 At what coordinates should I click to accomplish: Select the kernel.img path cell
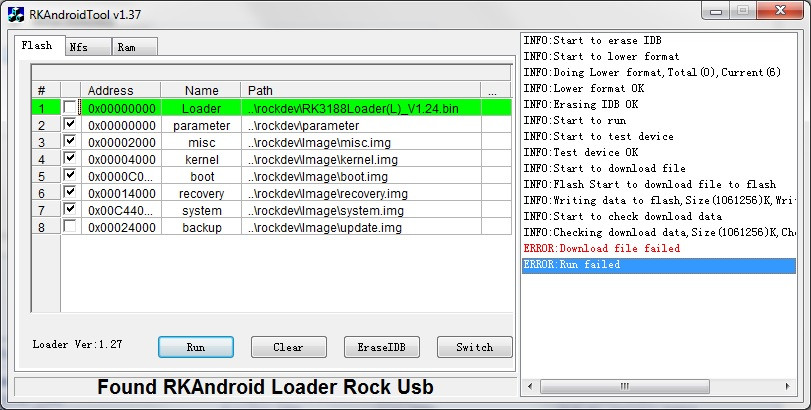point(361,160)
